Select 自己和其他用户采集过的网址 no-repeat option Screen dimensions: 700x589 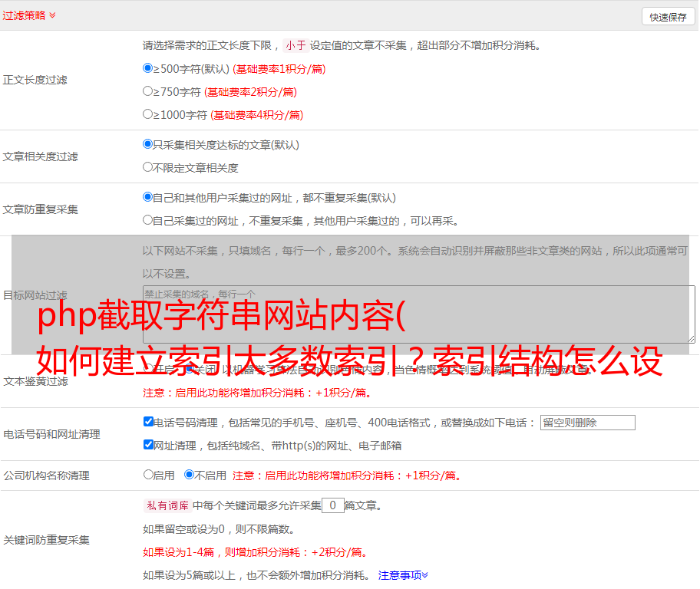(x=147, y=197)
